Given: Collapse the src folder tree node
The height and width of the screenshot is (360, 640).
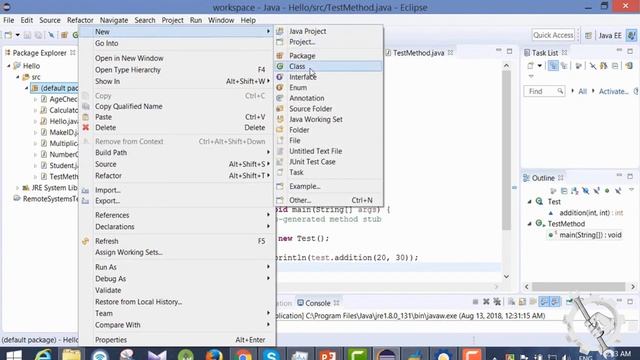Looking at the screenshot, I should pyautogui.click(x=18, y=77).
